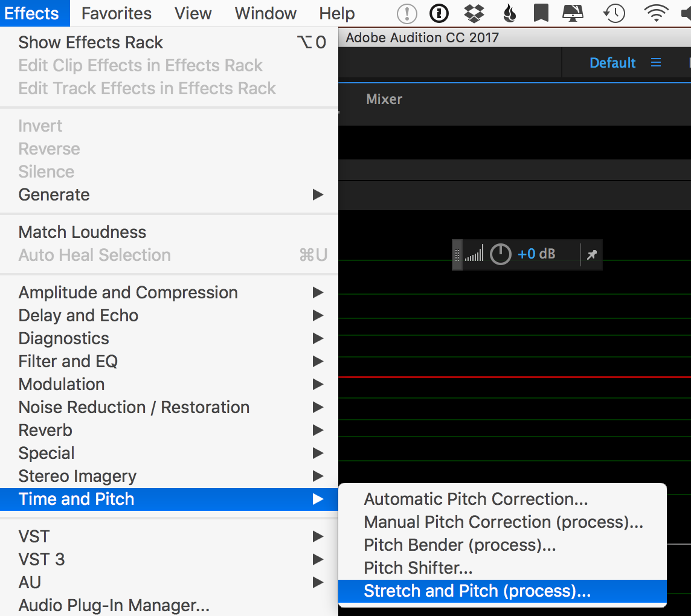
Task: Expand the Noise Reduction / Restoration submenu
Action: click(x=133, y=407)
